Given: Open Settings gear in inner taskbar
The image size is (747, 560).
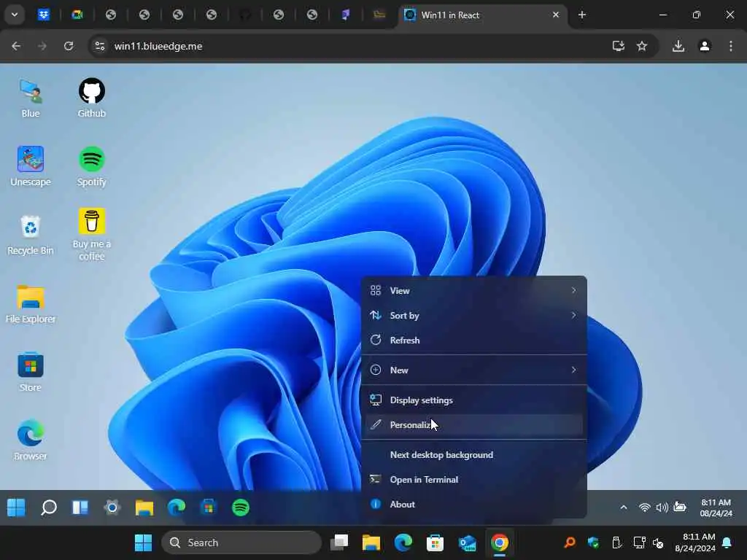Looking at the screenshot, I should (x=112, y=507).
